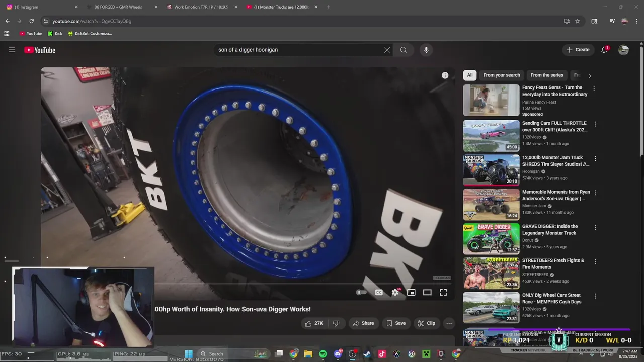Enable miniplayer mode

click(x=411, y=292)
